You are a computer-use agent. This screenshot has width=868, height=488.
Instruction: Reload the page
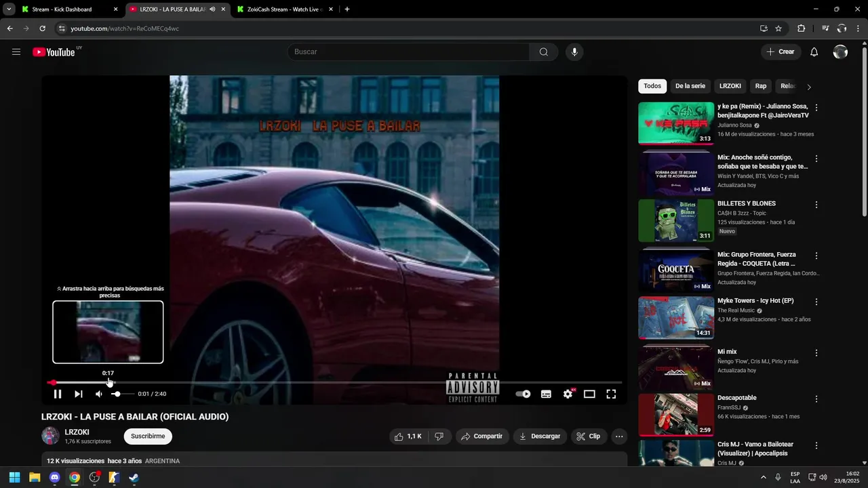pyautogui.click(x=43, y=28)
